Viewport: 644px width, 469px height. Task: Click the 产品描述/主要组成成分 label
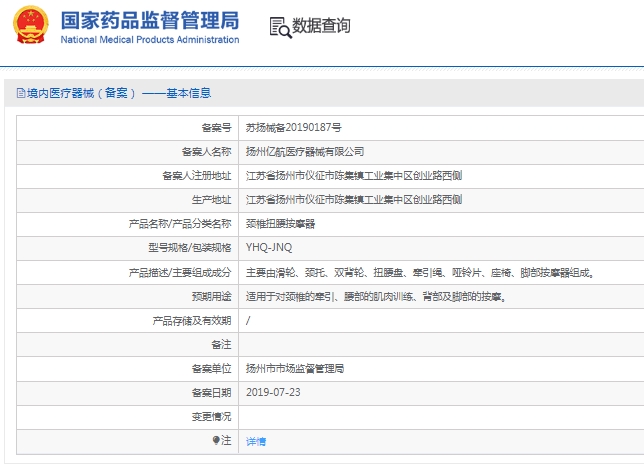(180, 272)
